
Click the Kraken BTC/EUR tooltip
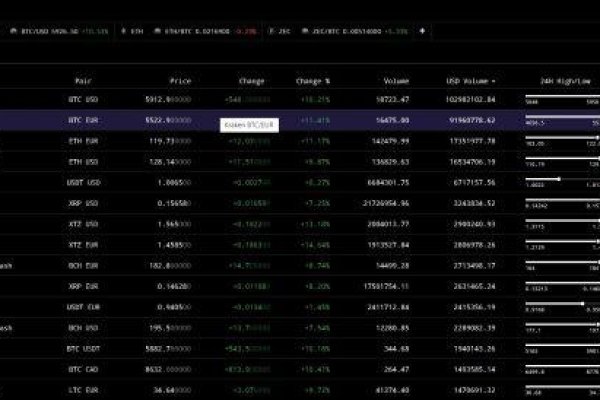click(x=247, y=124)
